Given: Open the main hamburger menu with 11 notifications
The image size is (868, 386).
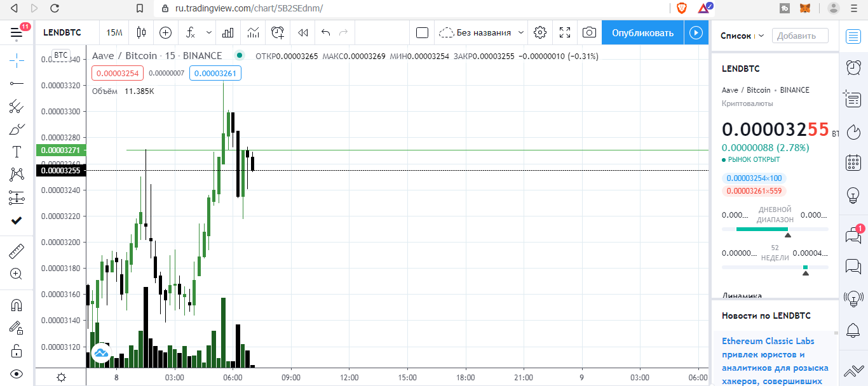Looking at the screenshot, I should (x=17, y=32).
